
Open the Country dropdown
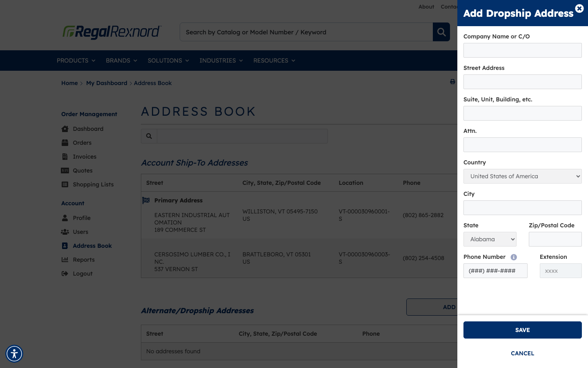tap(523, 176)
